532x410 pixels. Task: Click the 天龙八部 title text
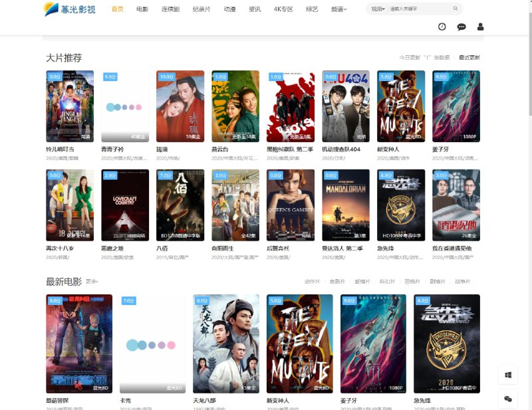tap(205, 401)
